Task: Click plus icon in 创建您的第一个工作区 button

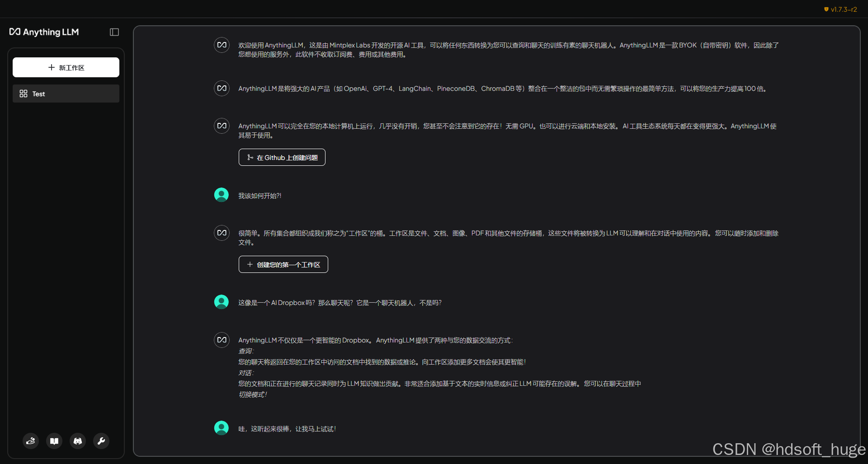Action: [250, 264]
